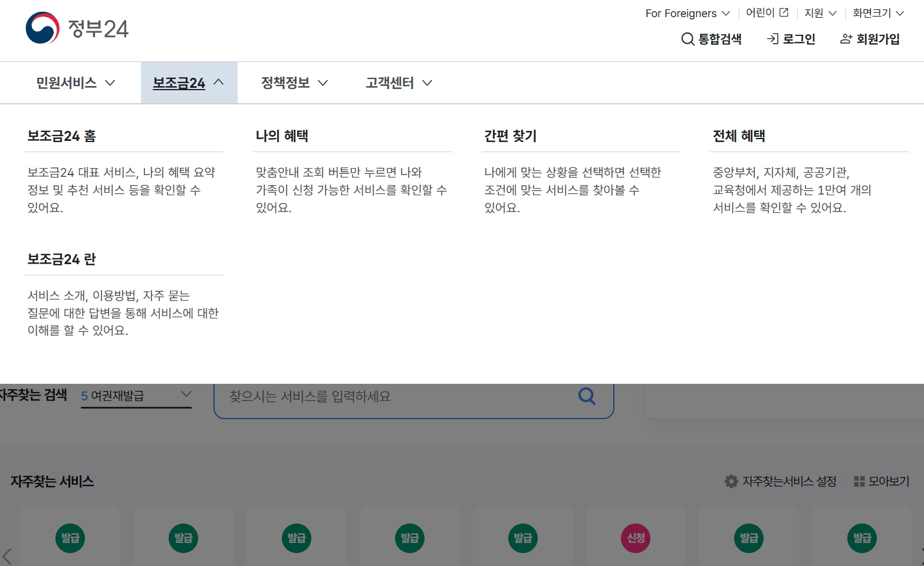
Task: Go to 보조금24 홈
Action: [x=61, y=136]
